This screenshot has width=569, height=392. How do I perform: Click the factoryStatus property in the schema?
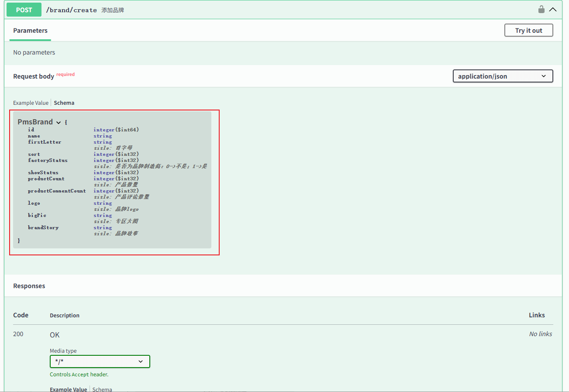(48, 160)
